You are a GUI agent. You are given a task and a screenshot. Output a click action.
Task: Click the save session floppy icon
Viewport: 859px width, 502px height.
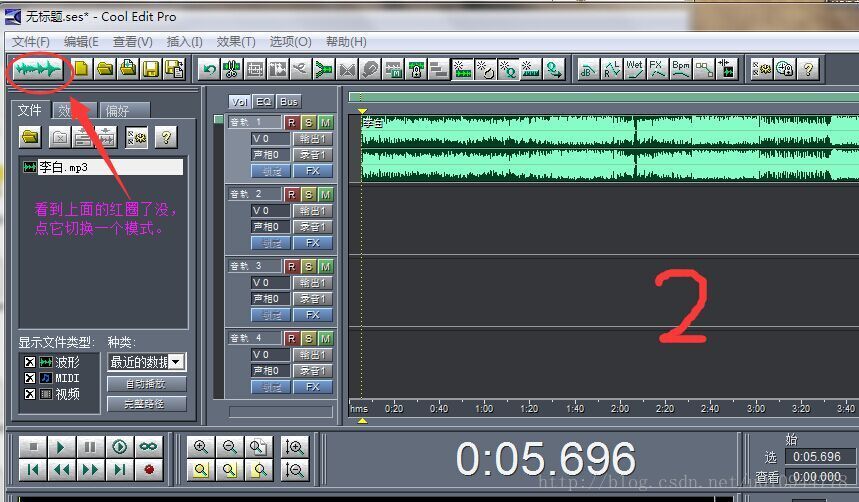click(x=151, y=69)
